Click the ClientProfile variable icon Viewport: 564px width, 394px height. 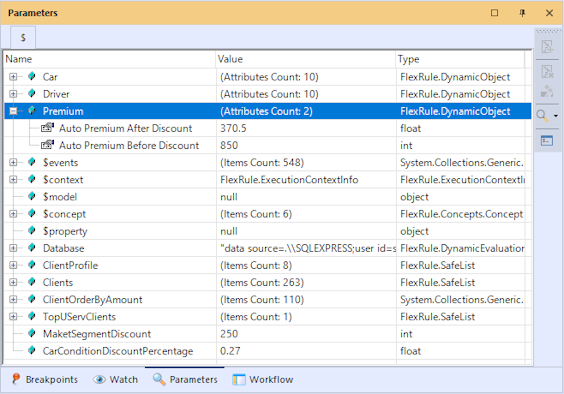(32, 265)
